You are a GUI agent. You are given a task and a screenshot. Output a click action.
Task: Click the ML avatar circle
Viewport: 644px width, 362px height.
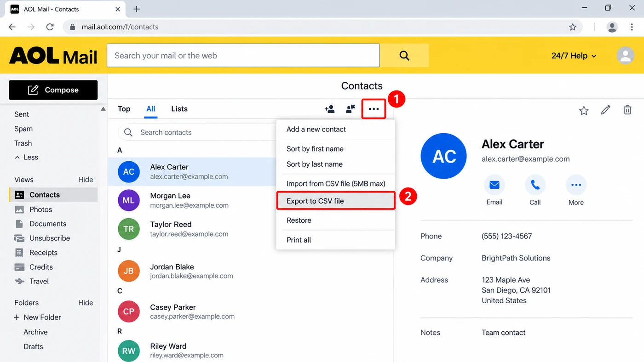(129, 200)
